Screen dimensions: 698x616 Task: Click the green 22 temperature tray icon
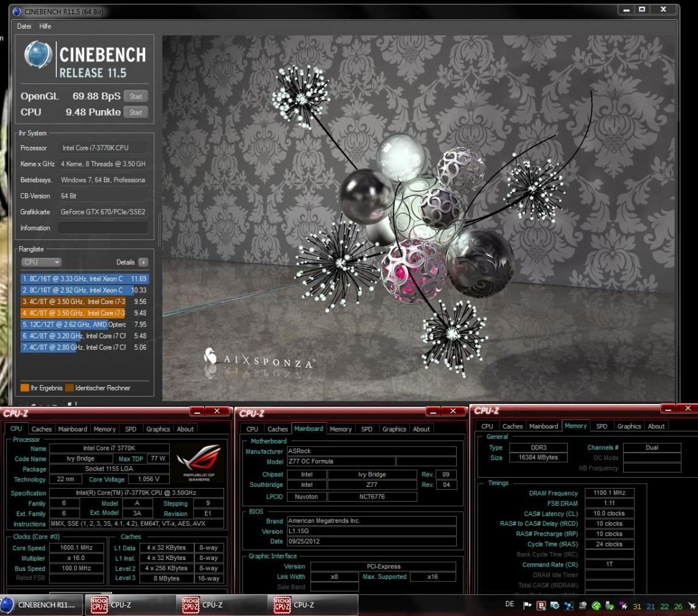coord(665,606)
